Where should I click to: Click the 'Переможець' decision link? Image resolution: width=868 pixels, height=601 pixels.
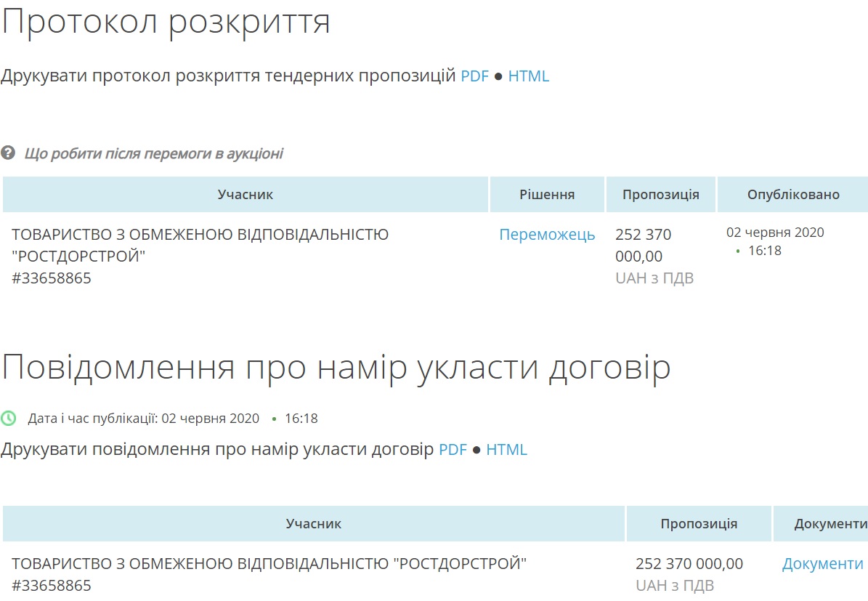(547, 234)
